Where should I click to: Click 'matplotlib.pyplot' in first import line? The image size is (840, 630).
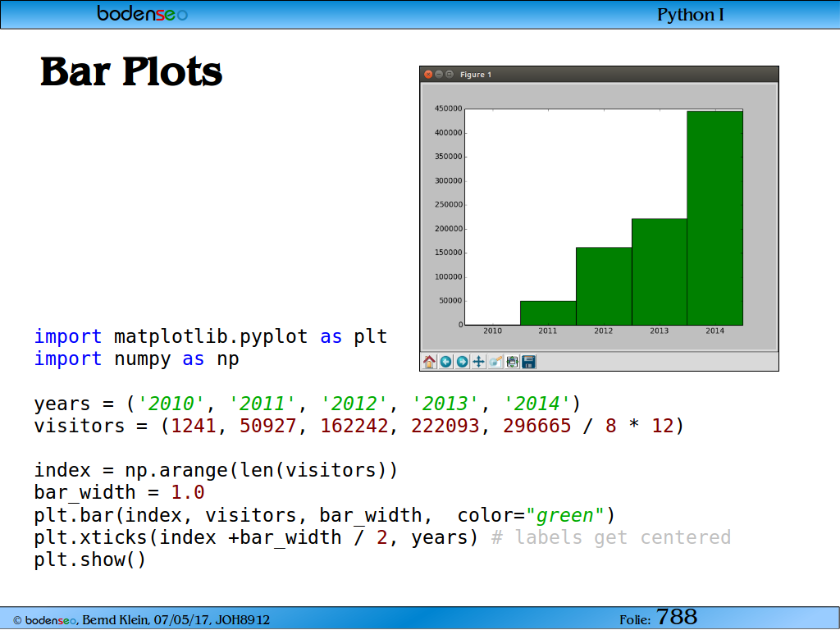click(211, 337)
